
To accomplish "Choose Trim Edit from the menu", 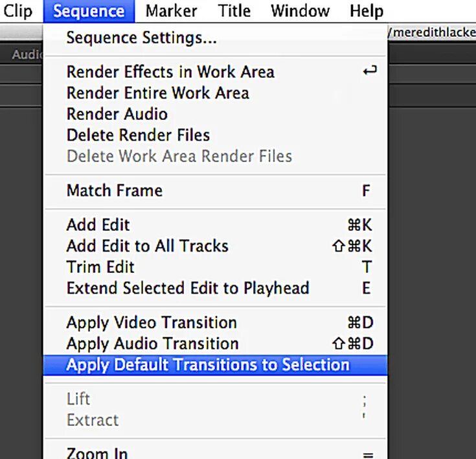I will click(x=100, y=267).
